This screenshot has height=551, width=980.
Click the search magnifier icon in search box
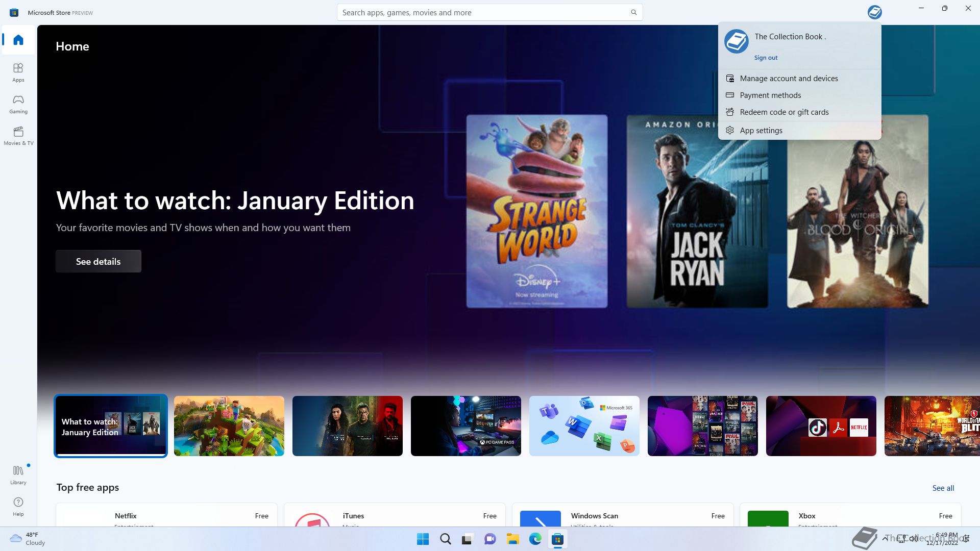[x=633, y=12]
